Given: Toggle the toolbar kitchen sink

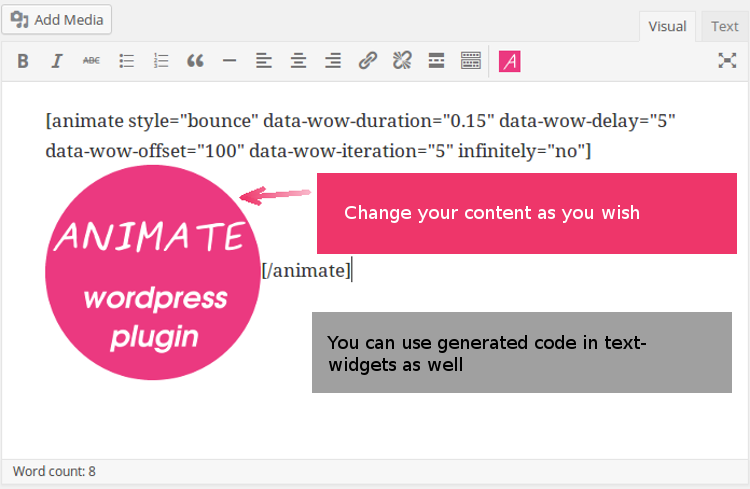Looking at the screenshot, I should [x=471, y=61].
